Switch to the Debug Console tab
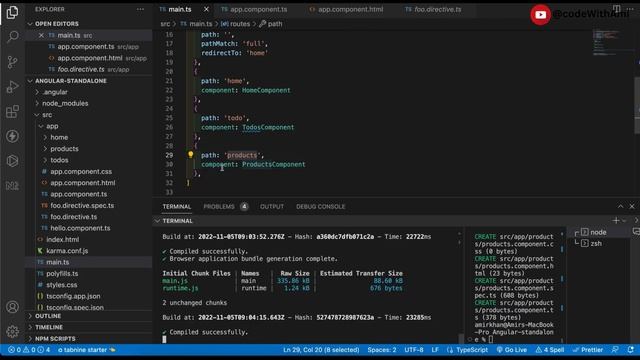 click(320, 207)
